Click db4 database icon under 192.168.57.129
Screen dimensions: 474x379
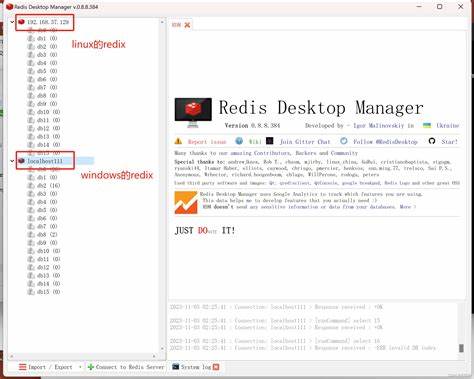point(31,63)
